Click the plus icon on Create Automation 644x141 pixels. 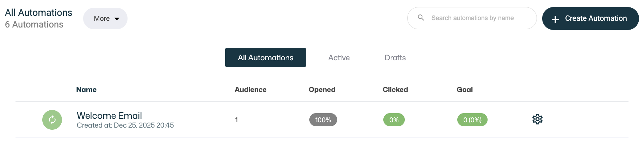[x=555, y=19]
